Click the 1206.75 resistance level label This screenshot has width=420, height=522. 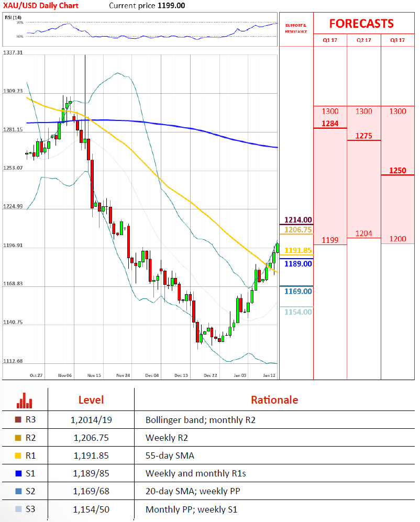(298, 230)
